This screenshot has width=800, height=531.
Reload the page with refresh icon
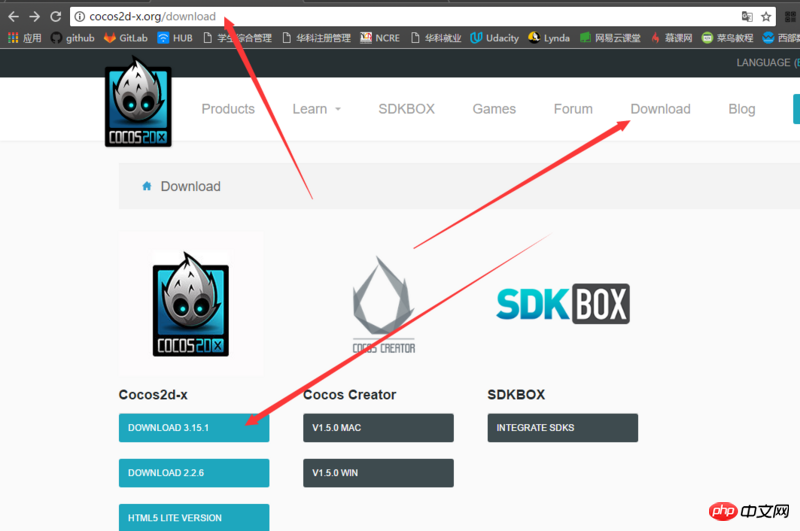56,16
